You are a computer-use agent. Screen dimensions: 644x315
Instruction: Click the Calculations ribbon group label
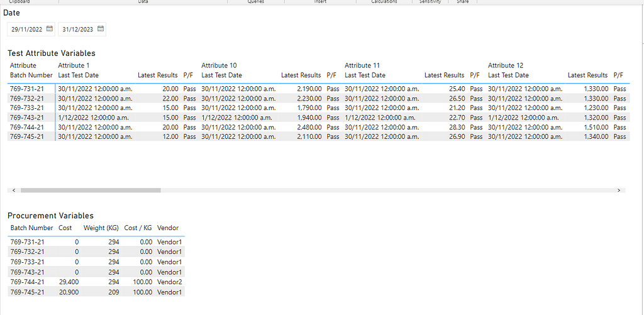tap(384, 2)
